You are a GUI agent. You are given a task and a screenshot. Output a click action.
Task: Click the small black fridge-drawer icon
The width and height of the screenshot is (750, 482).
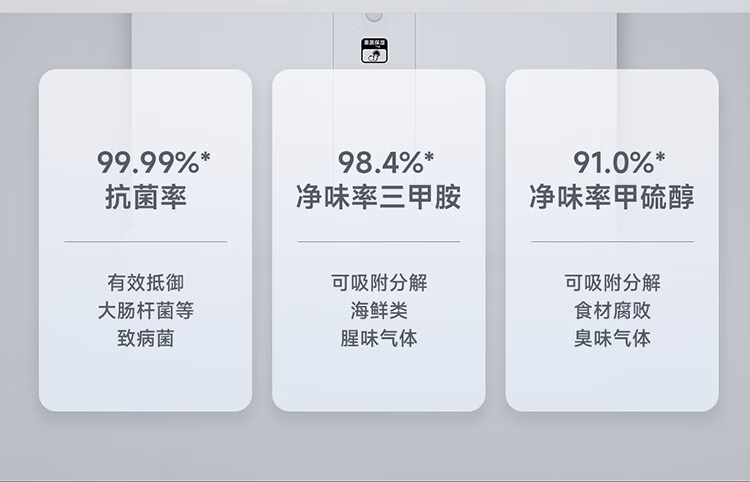point(374,52)
